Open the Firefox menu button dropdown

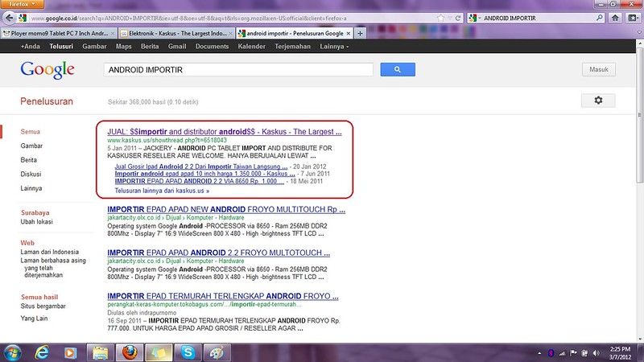[23, 4]
